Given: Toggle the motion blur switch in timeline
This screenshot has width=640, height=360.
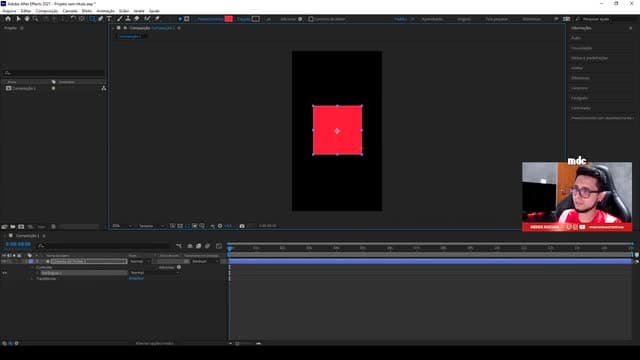Looking at the screenshot, I should pos(207,246).
